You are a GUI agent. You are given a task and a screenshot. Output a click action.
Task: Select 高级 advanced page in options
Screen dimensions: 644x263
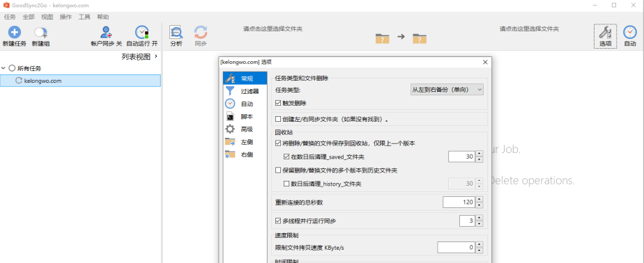click(x=245, y=129)
